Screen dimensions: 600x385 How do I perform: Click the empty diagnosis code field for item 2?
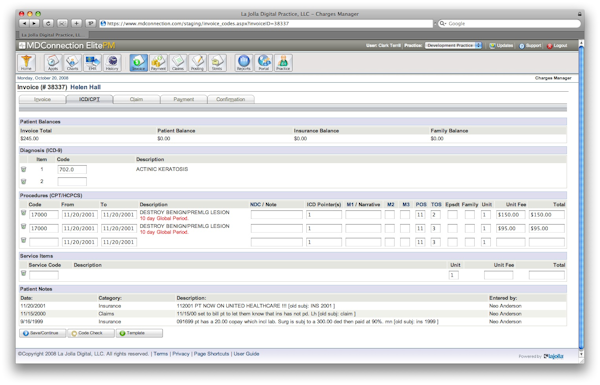point(72,181)
